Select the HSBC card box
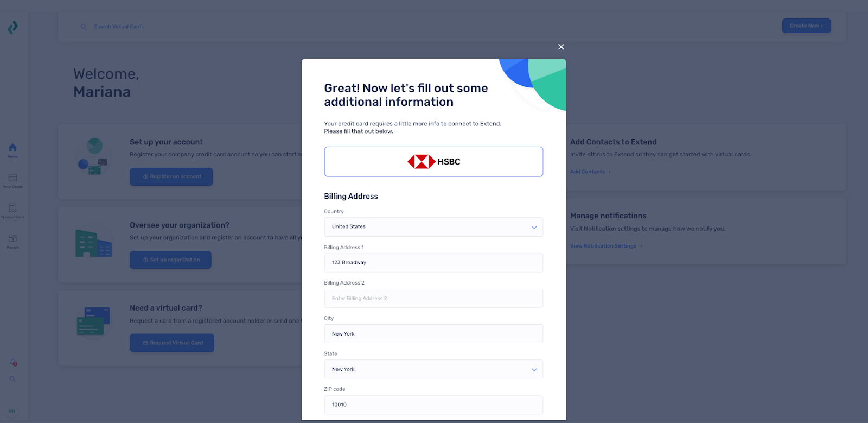Viewport: 868px width, 423px height. [x=433, y=161]
